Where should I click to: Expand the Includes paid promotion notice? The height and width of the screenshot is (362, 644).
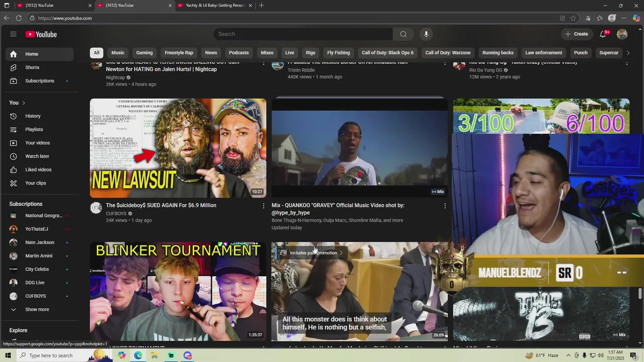pyautogui.click(x=311, y=253)
